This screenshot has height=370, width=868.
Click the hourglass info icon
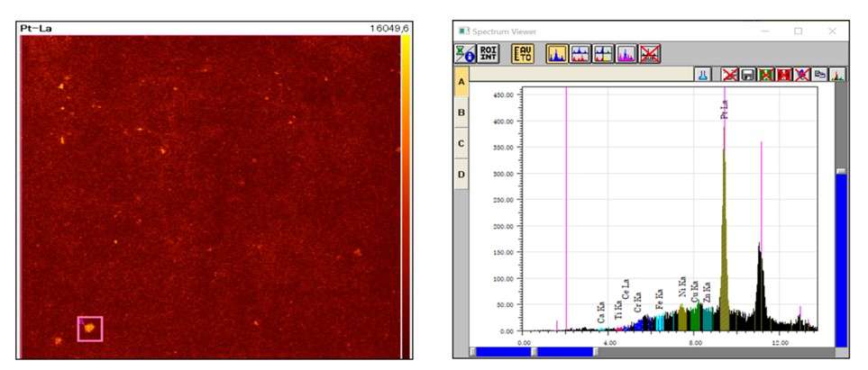tap(465, 54)
